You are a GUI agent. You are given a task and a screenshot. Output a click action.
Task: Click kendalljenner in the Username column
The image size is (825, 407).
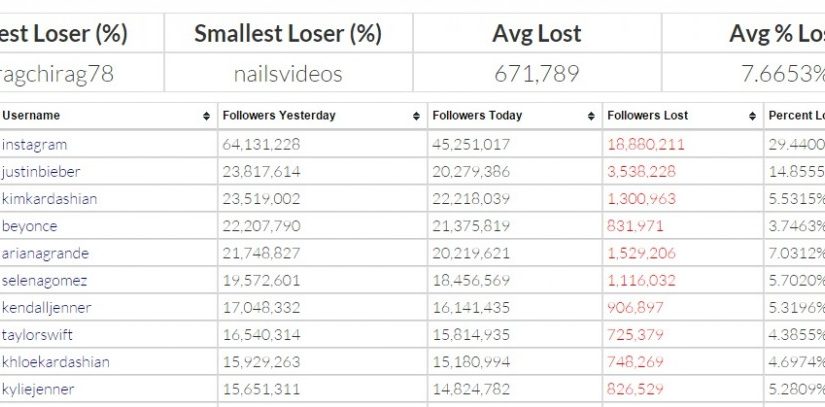click(x=46, y=308)
